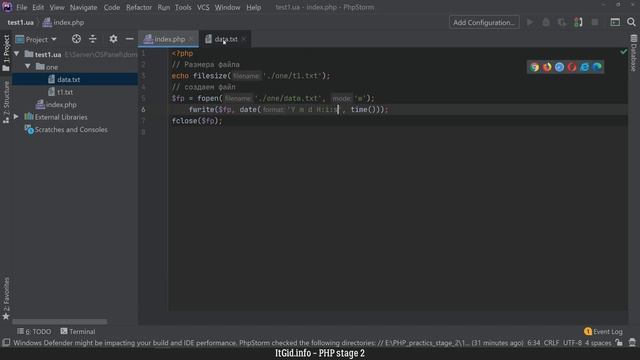Change CRLF line separator
Screen dimensions: 640x360
[551, 343]
